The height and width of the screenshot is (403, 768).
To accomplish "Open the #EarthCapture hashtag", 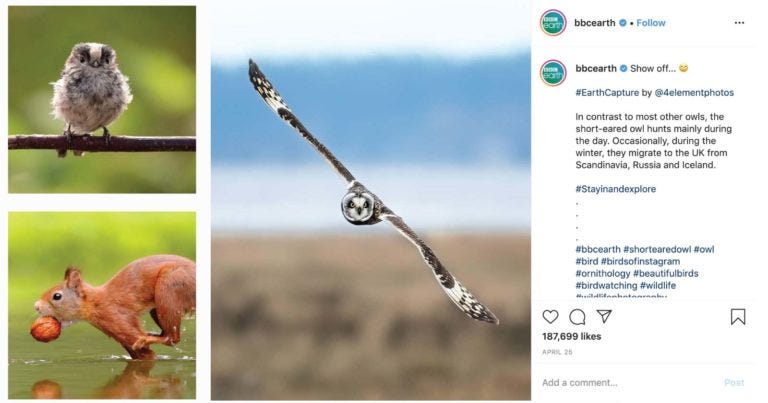I will 607,93.
